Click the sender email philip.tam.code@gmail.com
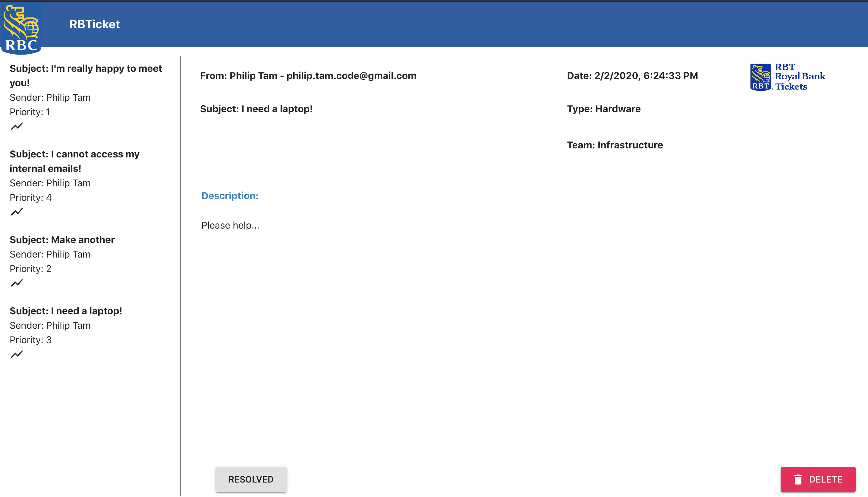This screenshot has height=497, width=868. click(351, 76)
